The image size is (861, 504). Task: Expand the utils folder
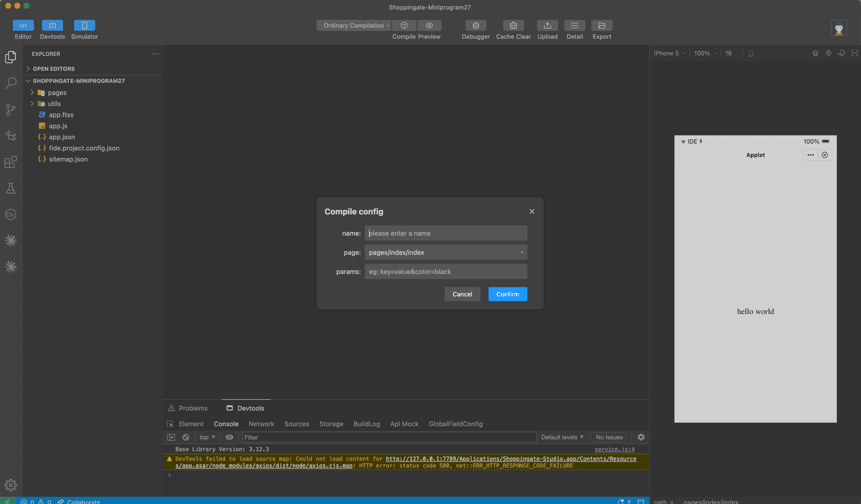point(54,104)
